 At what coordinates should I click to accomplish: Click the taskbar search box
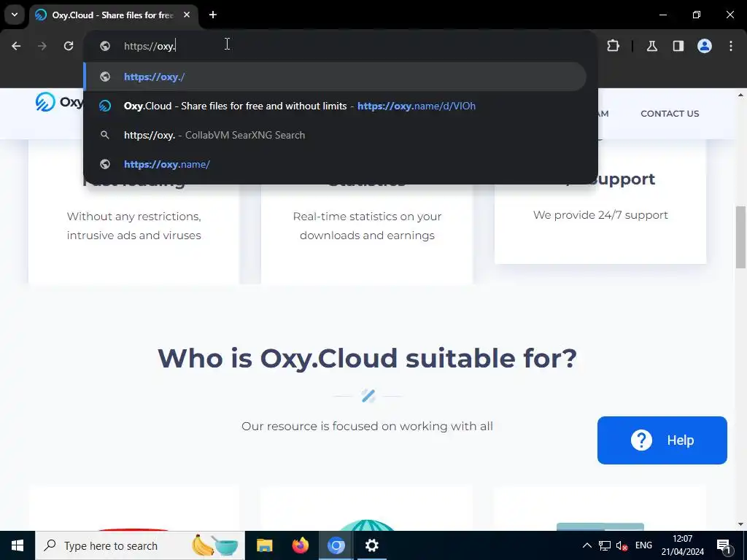click(140, 545)
